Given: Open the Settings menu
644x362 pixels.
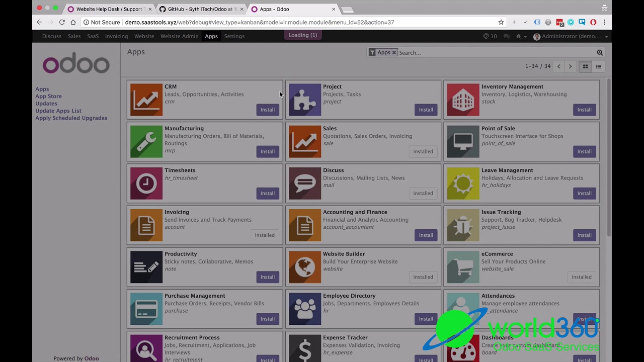Looking at the screenshot, I should [x=234, y=36].
